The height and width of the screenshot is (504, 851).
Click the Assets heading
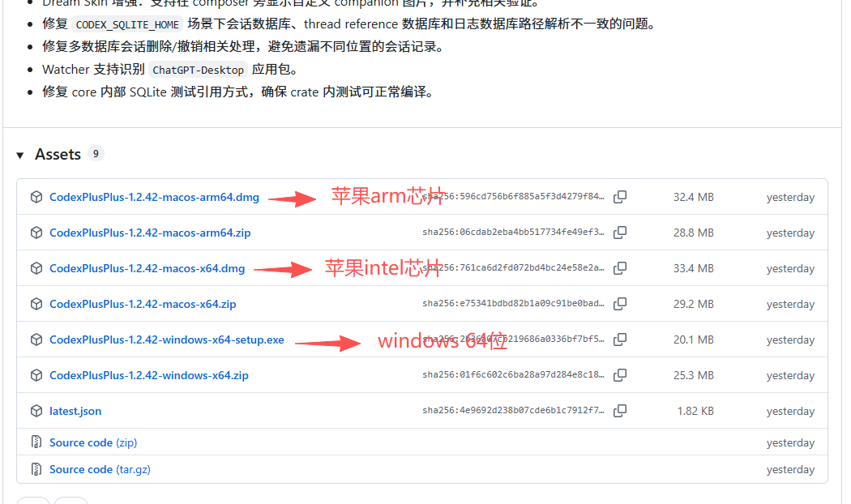coord(58,155)
